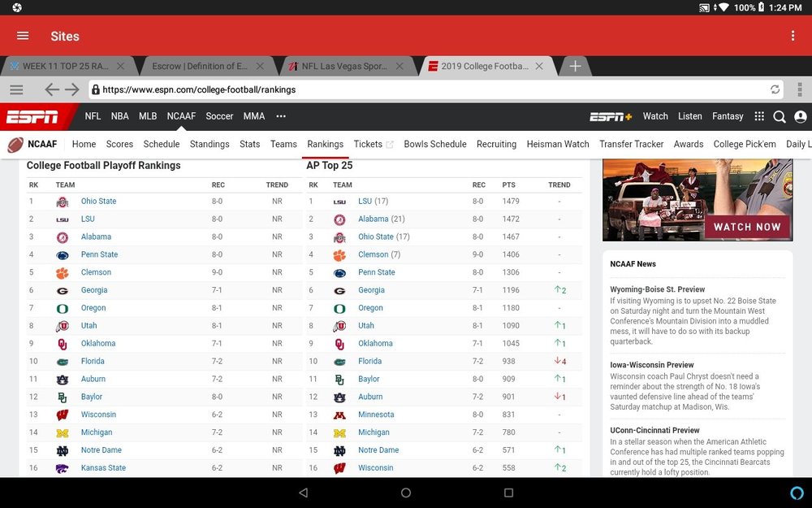Select the Rankings sub-navigation tab
The height and width of the screenshot is (508, 812).
pos(326,144)
